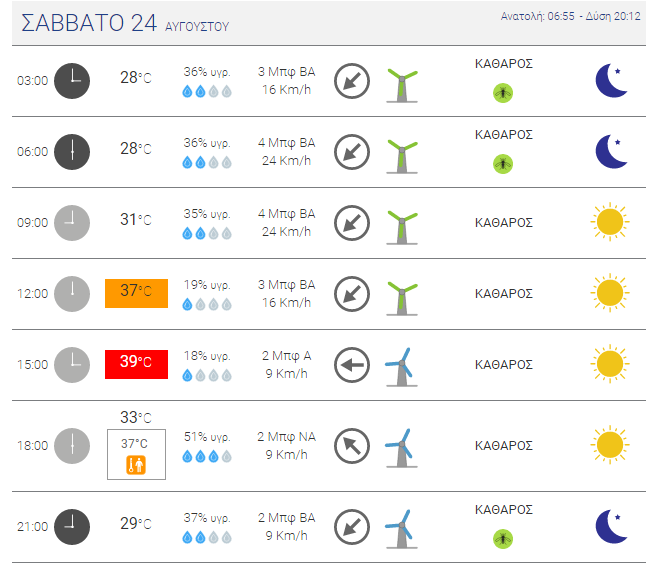Click the mosquito icon in the 03:00 row
Image resolution: width=669 pixels, height=566 pixels.
tap(503, 93)
